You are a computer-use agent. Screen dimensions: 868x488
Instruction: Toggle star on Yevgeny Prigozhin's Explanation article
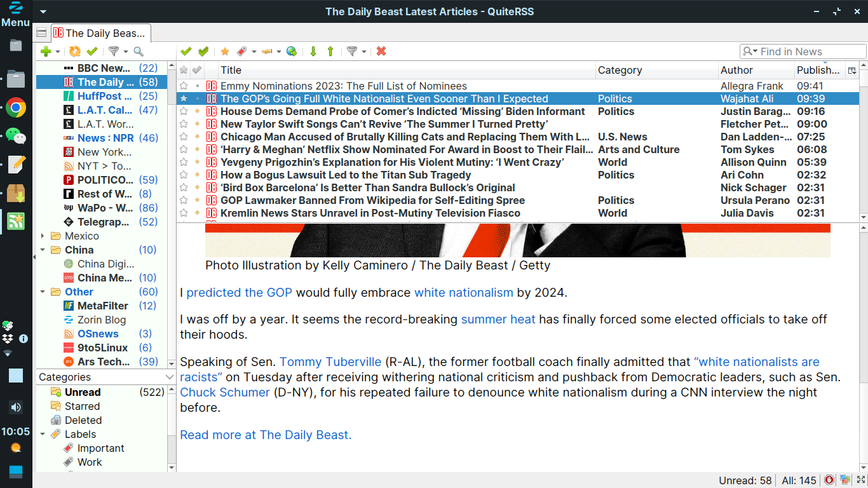click(x=184, y=162)
